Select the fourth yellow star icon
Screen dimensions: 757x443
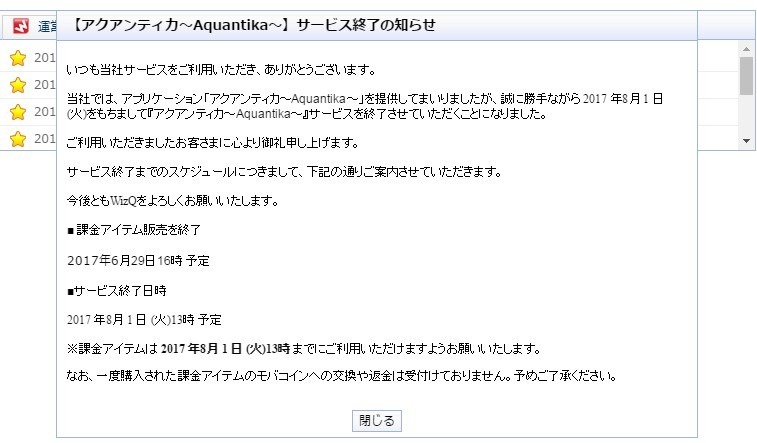[18, 139]
